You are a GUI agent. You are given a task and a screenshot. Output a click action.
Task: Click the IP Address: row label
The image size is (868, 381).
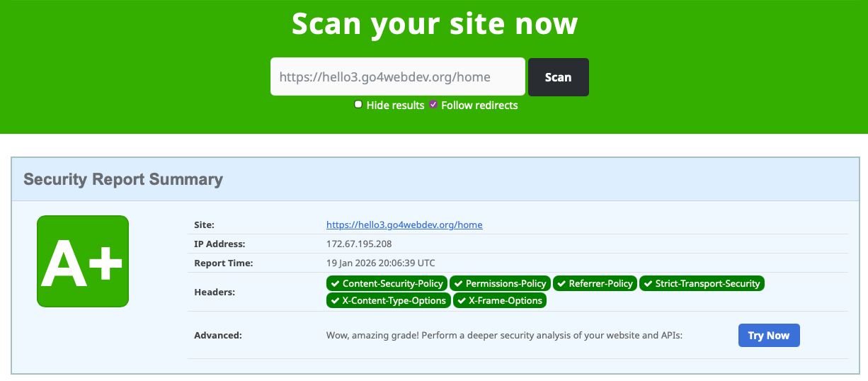pos(219,244)
